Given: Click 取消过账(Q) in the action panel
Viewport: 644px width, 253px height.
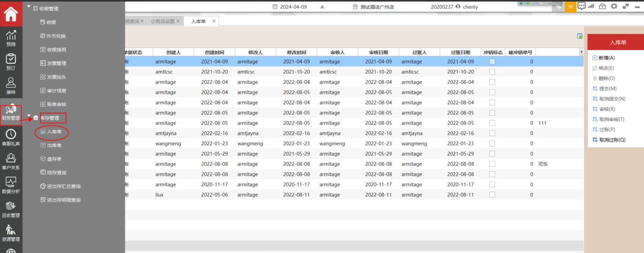Looking at the screenshot, I should 612,140.
